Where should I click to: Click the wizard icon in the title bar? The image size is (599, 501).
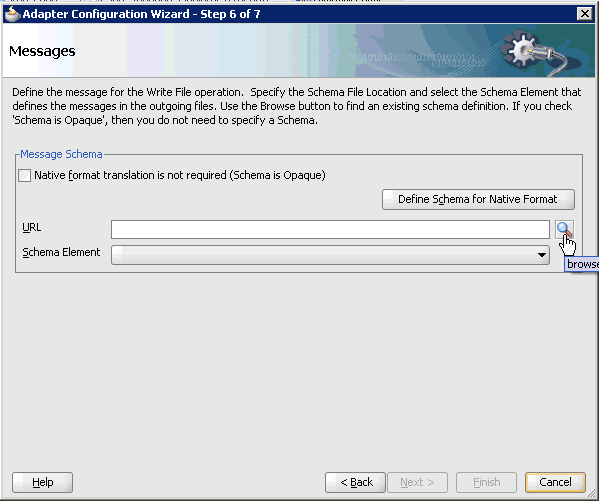pos(12,14)
